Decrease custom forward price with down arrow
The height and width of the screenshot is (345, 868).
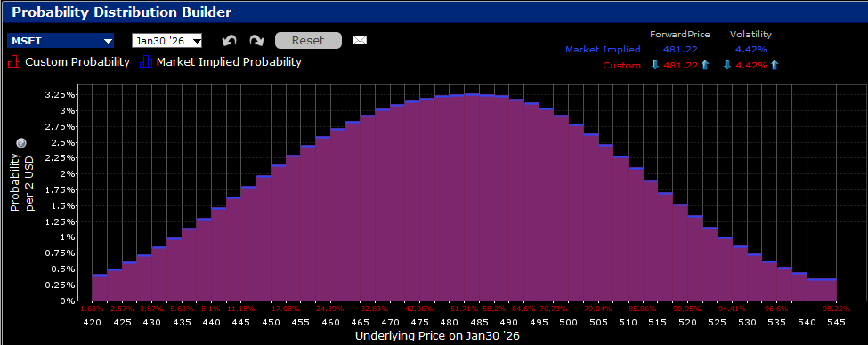click(655, 65)
